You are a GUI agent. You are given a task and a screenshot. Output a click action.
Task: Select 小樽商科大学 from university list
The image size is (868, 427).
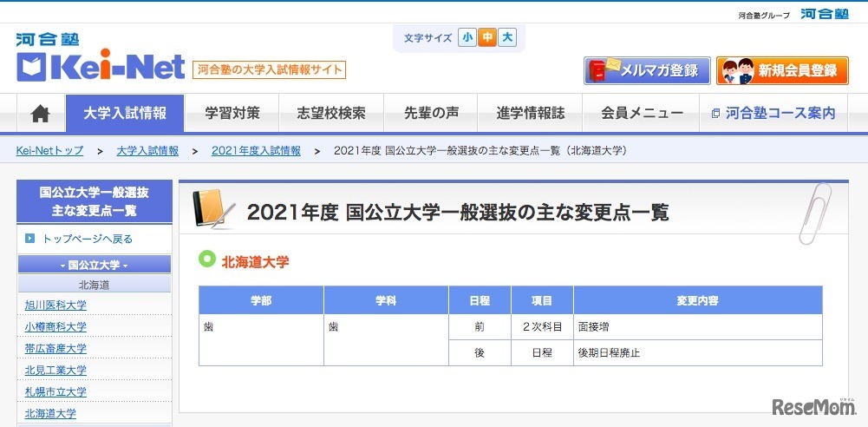(55, 326)
